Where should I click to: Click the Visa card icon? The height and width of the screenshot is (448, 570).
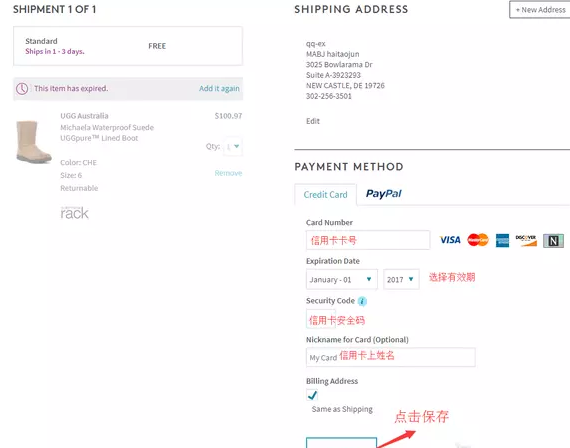click(x=450, y=240)
